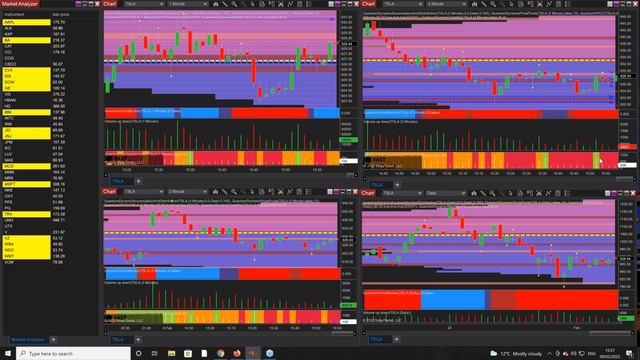Open Bar Type menu in 2 Minute chart

[474, 4]
